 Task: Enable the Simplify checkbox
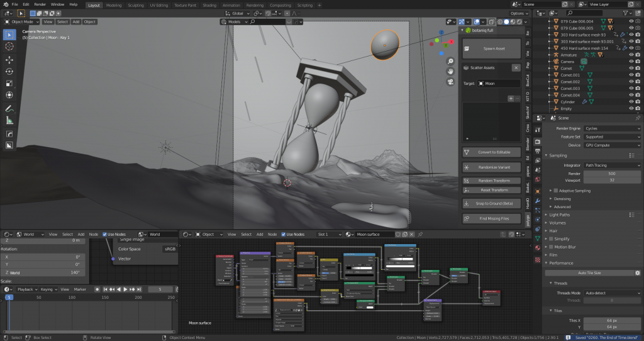point(552,239)
